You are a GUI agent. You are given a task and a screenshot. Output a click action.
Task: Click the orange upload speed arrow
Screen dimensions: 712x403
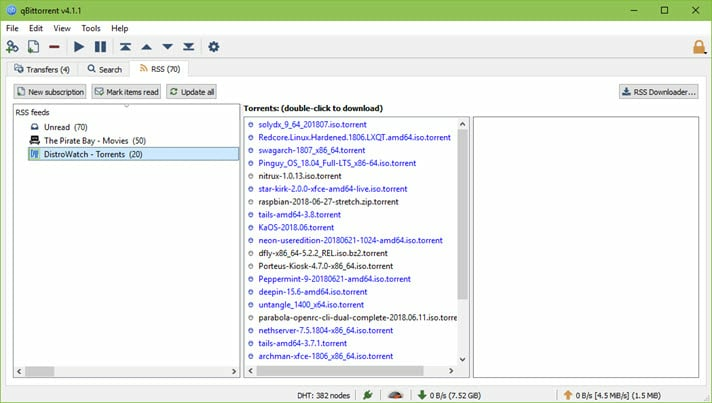pyautogui.click(x=568, y=395)
